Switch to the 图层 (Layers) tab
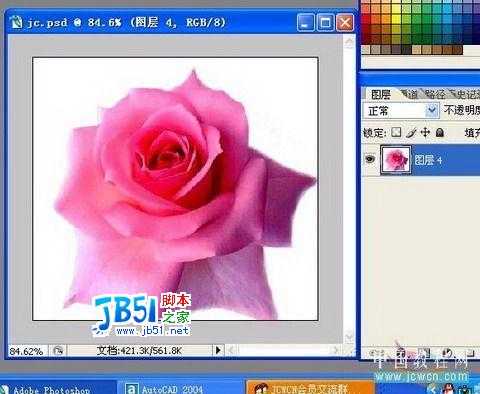The height and width of the screenshot is (394, 480). (x=381, y=95)
